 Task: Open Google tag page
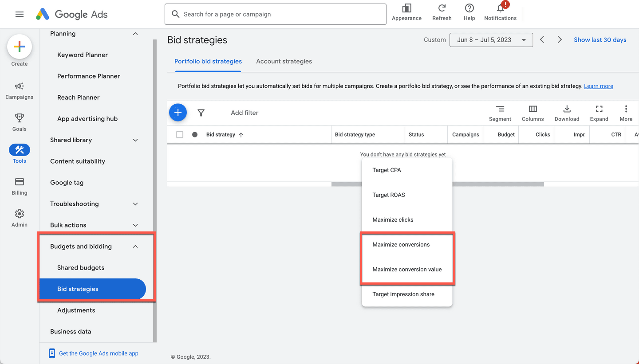[67, 183]
